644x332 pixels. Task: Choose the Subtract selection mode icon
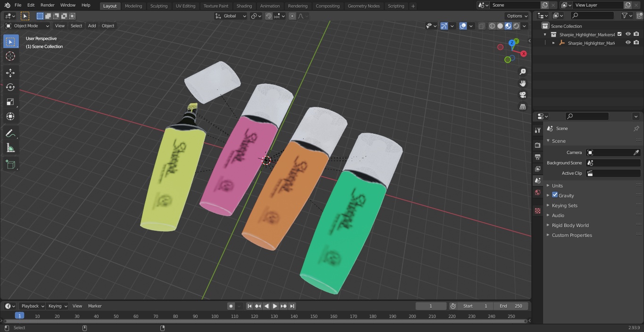tap(56, 16)
